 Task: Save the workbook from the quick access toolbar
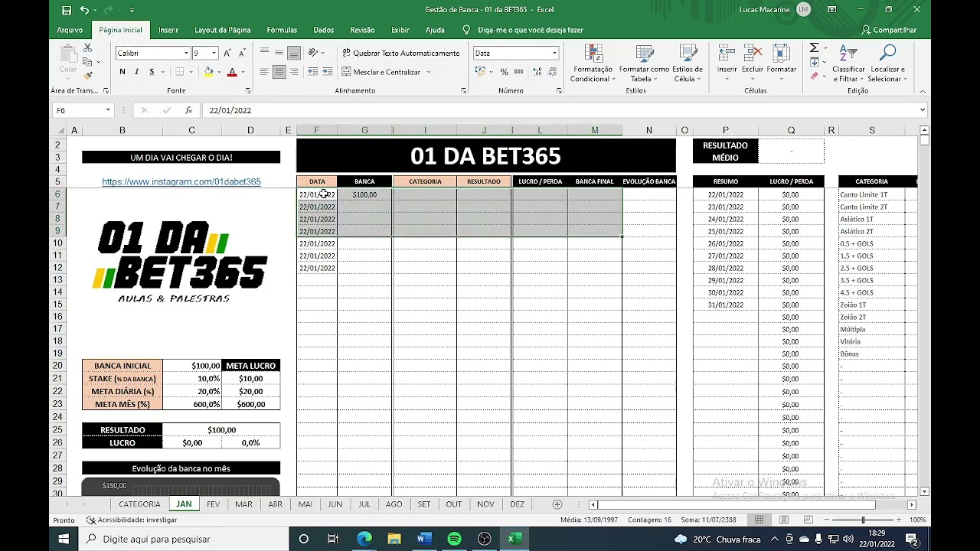(x=67, y=10)
